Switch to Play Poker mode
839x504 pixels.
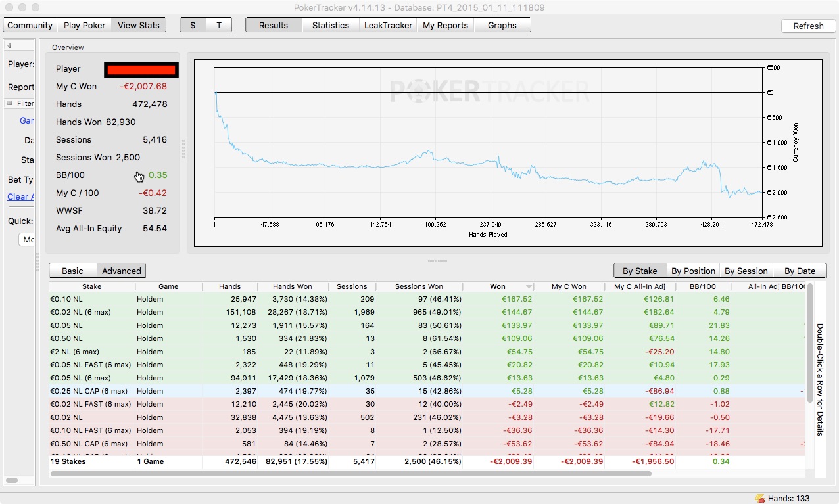(84, 25)
